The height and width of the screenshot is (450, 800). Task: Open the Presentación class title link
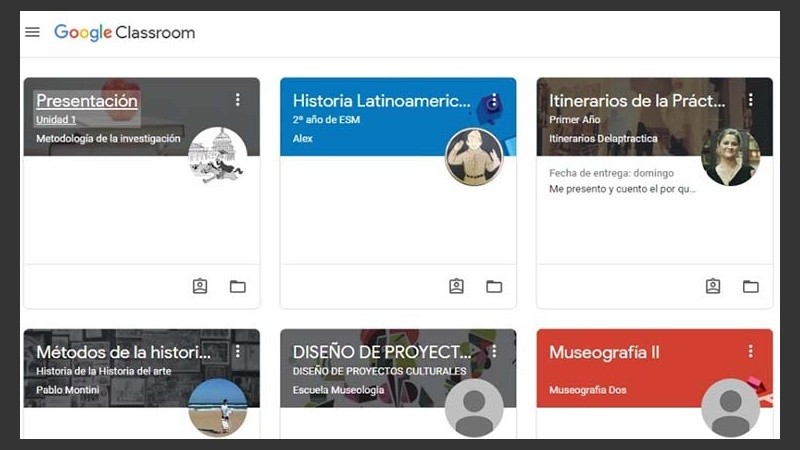pos(87,101)
